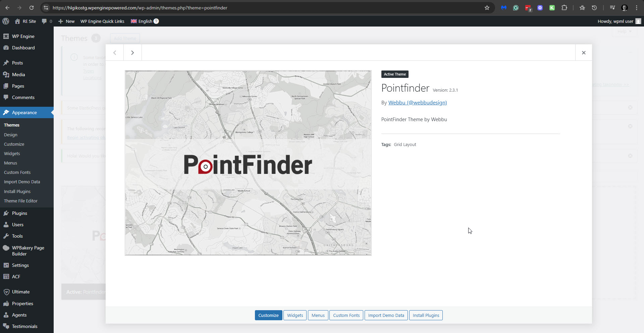Close the theme details overlay
The height and width of the screenshot is (333, 644).
[x=584, y=53]
